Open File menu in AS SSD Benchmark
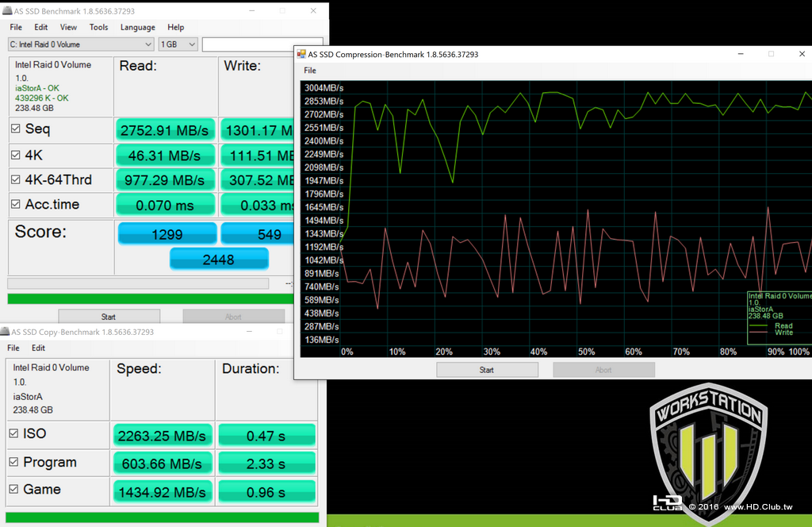Image resolution: width=812 pixels, height=527 pixels. pos(16,27)
